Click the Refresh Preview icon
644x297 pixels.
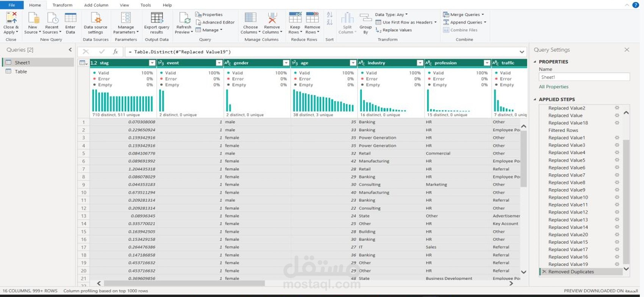184,18
